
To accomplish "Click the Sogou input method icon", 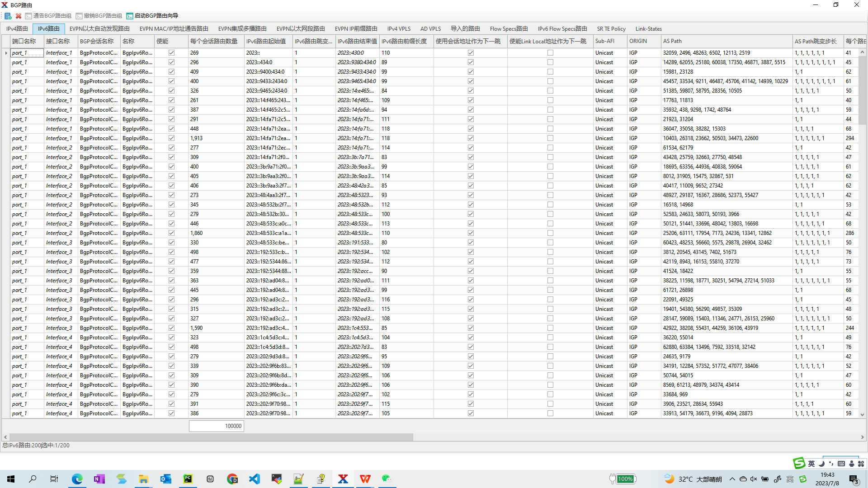I will pyautogui.click(x=799, y=463).
